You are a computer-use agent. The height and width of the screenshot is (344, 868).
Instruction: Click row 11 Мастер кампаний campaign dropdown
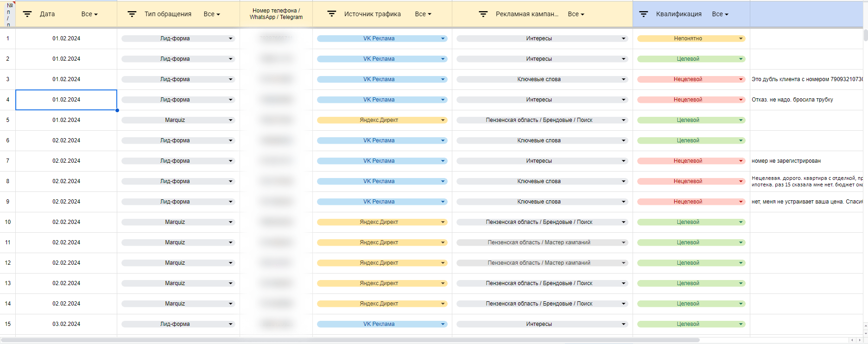(542, 242)
